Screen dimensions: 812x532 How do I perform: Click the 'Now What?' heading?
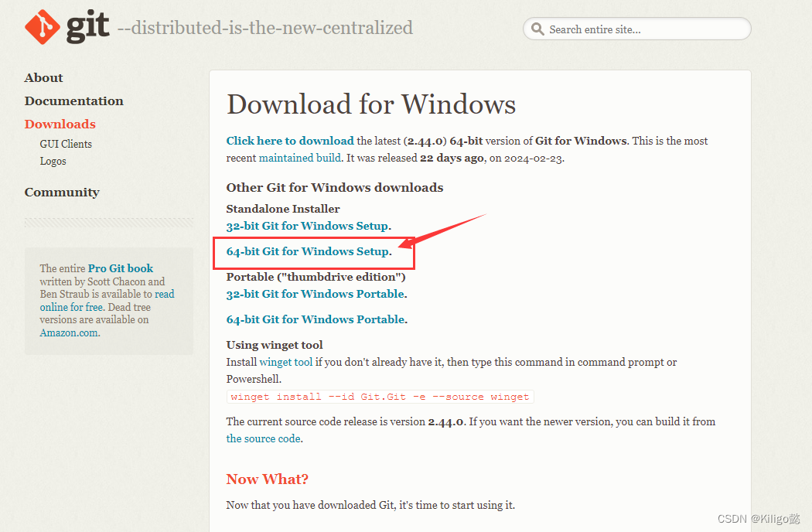coord(268,479)
